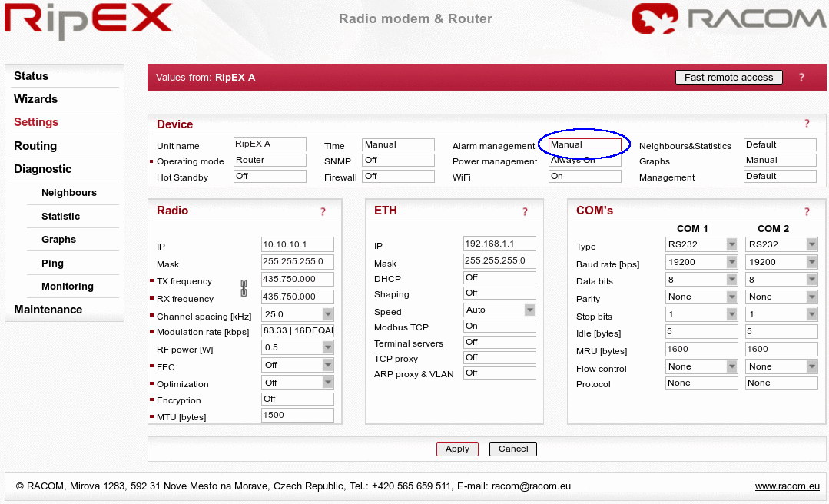Open the Wizards menu

coord(35,99)
